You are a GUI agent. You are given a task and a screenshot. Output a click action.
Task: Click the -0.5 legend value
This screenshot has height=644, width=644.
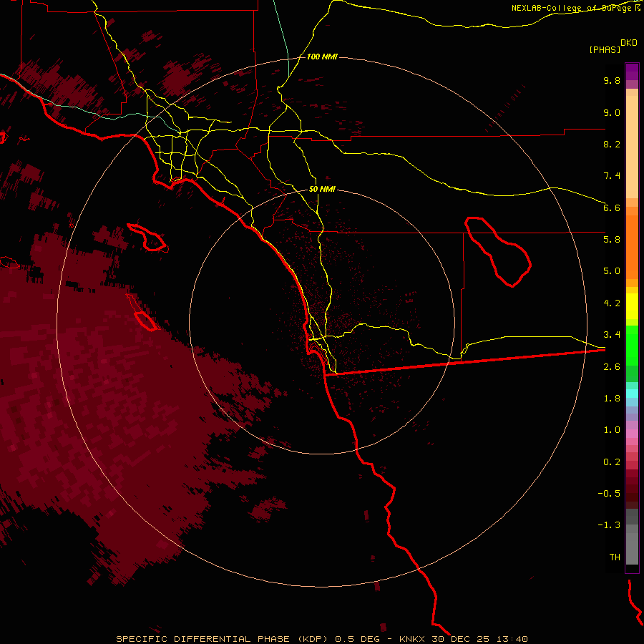609,494
